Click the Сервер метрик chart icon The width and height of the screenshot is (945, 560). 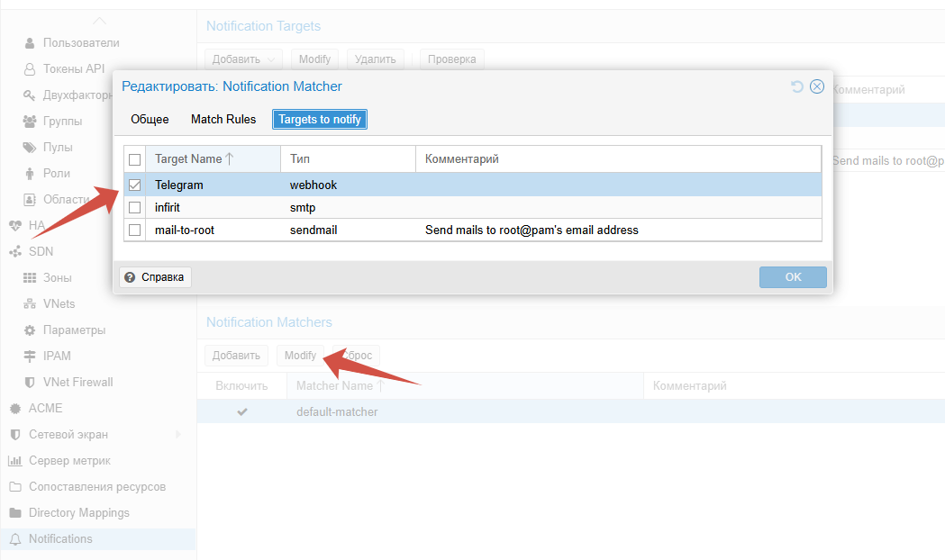click(15, 461)
